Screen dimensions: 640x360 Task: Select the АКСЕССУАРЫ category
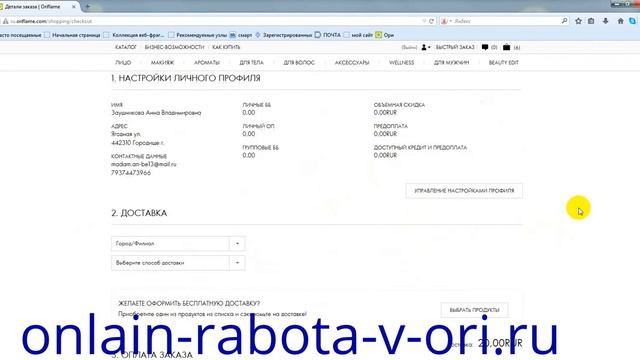tap(352, 63)
